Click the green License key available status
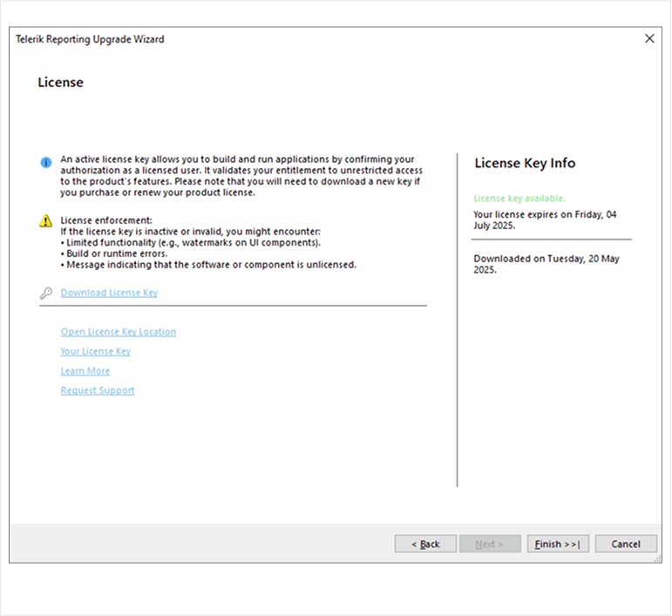 pos(519,199)
